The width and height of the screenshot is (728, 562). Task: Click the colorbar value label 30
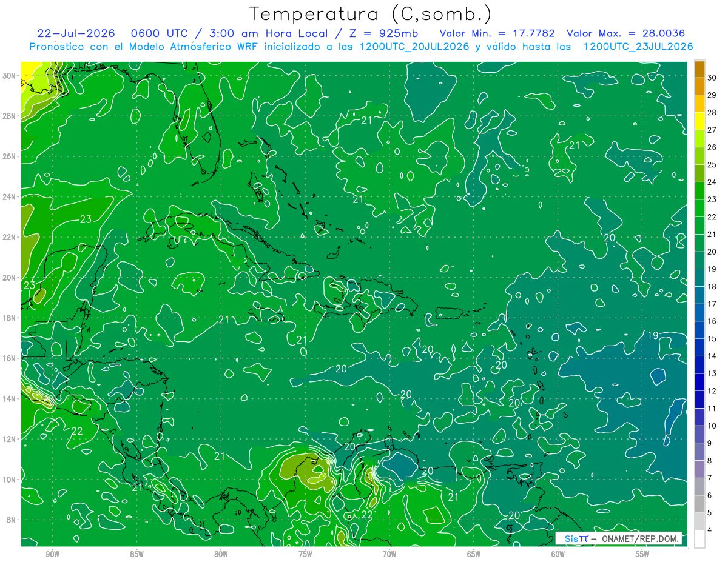[712, 78]
